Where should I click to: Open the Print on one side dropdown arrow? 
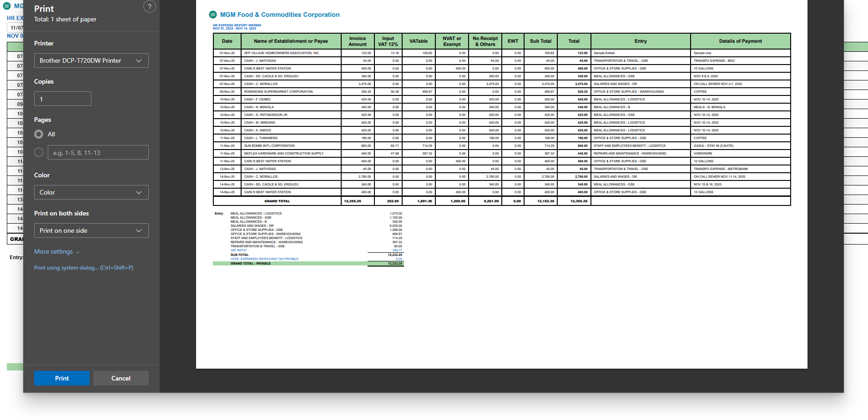pyautogui.click(x=139, y=230)
